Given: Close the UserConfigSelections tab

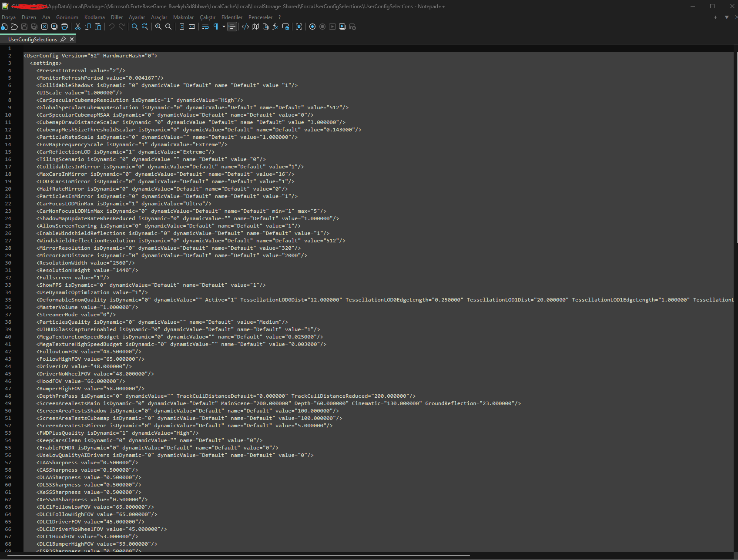Looking at the screenshot, I should pos(72,39).
